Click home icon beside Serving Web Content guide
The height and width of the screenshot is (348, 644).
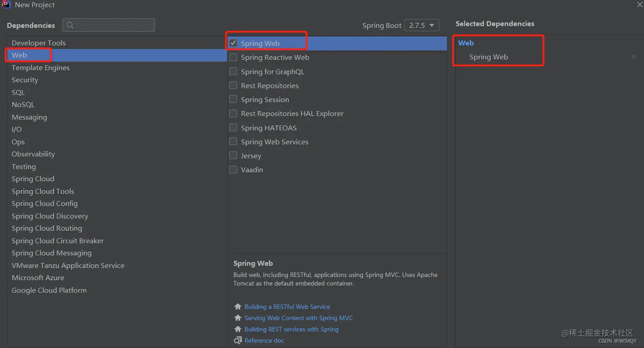point(238,318)
